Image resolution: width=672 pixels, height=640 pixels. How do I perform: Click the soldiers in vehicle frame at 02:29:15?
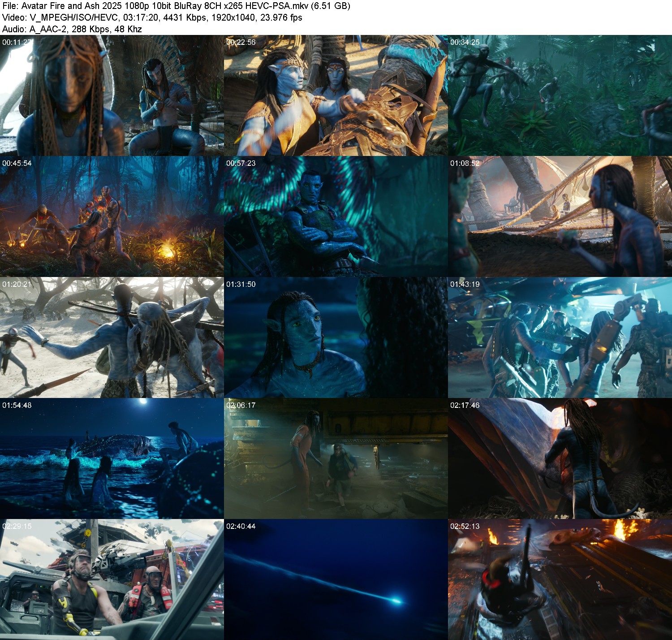[x=112, y=579]
